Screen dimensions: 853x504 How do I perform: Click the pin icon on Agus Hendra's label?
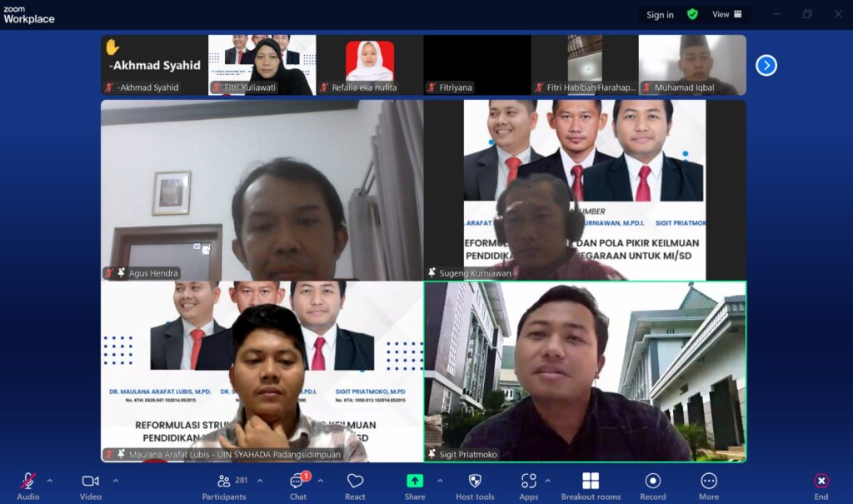tap(121, 272)
